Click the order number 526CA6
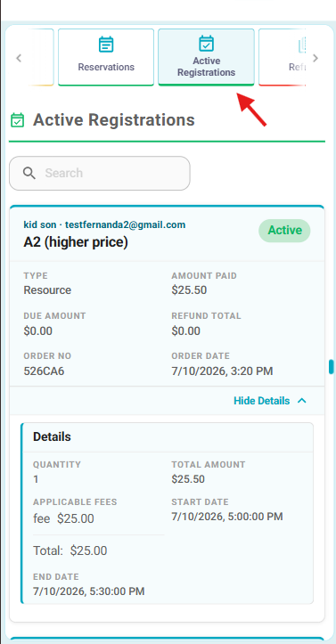The width and height of the screenshot is (336, 644). pyautogui.click(x=44, y=371)
